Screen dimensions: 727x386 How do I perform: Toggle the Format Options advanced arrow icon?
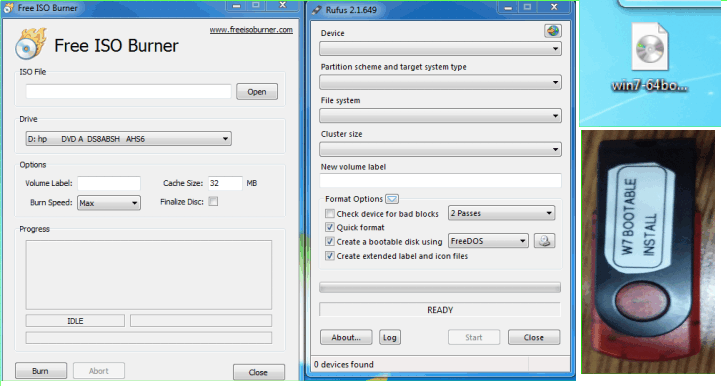pyautogui.click(x=392, y=199)
